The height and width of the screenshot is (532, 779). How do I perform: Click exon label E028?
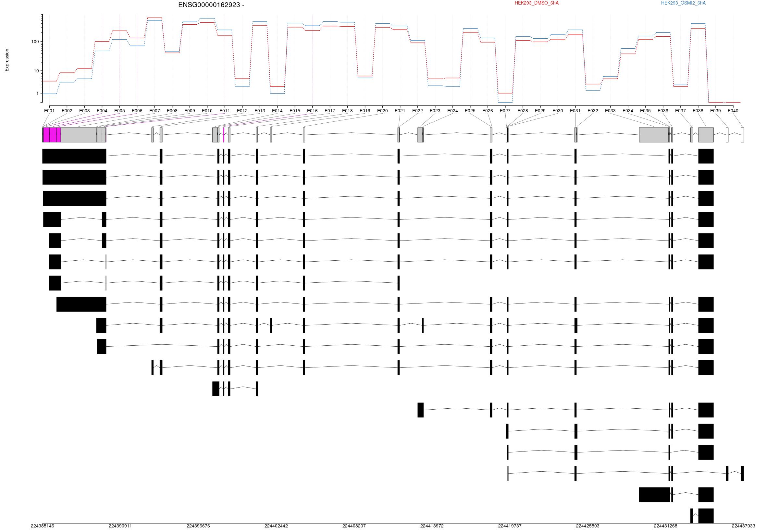[x=523, y=111]
